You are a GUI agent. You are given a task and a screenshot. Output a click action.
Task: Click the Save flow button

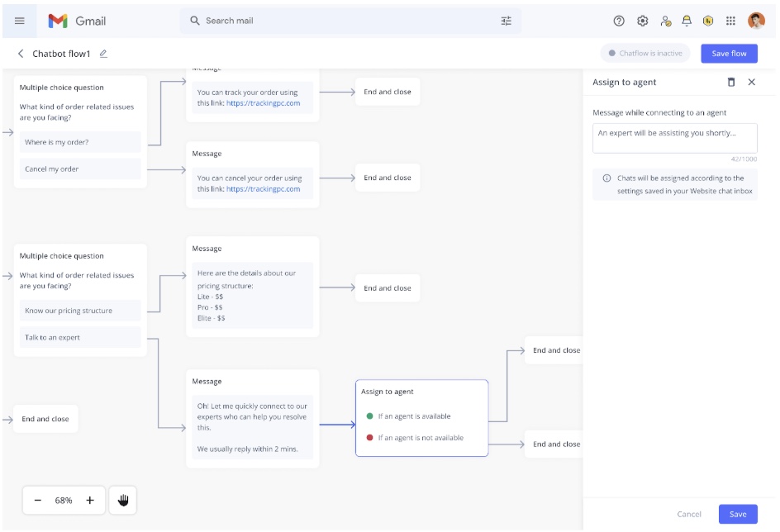click(729, 54)
